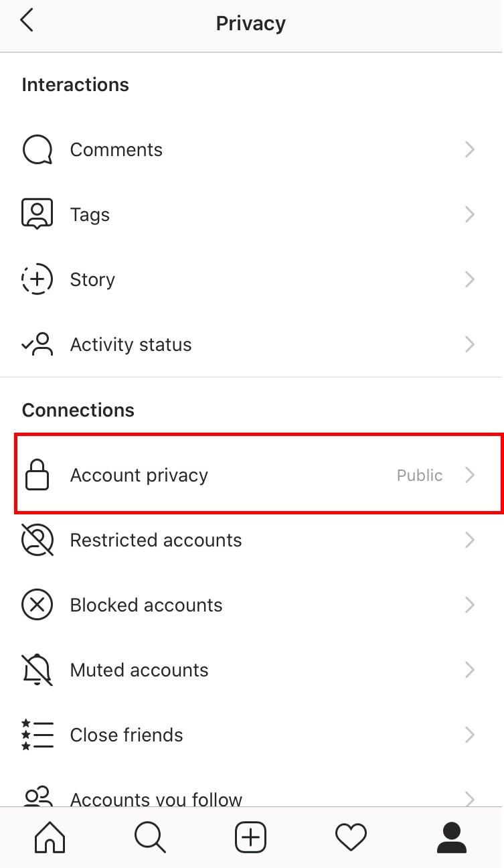The width and height of the screenshot is (504, 868).
Task: Open Account privacy Public setting
Action: tap(258, 475)
